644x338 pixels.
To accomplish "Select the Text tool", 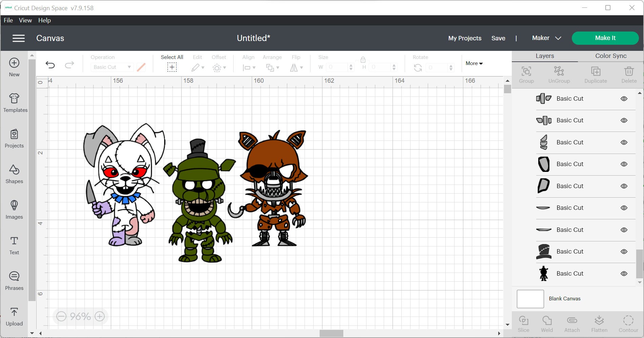I will point(14,245).
